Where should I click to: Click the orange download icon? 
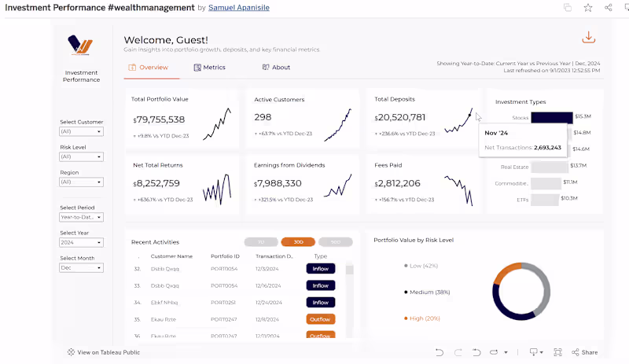588,38
